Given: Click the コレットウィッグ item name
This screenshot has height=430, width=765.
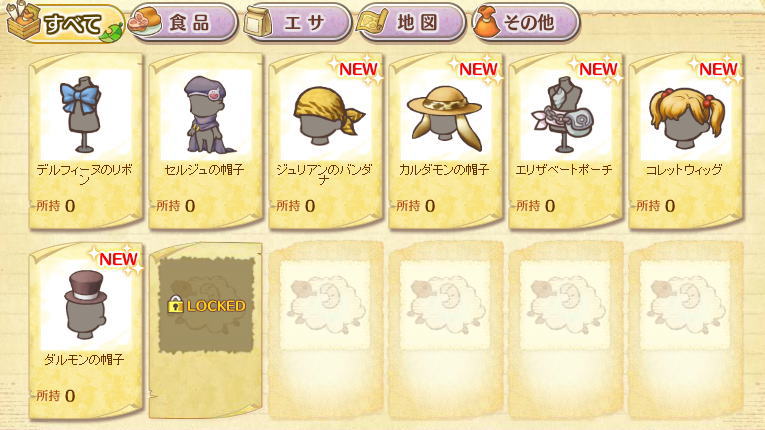Looking at the screenshot, I should coord(684,170).
